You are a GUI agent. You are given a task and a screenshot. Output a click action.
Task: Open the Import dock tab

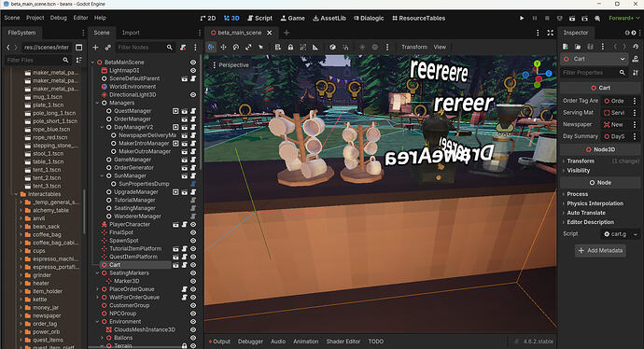point(131,33)
